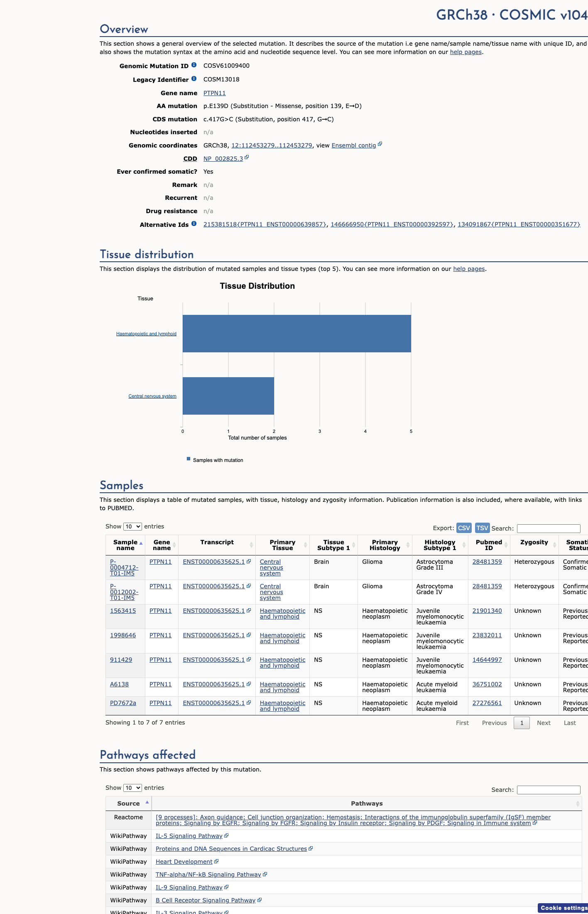Open sample 1998646

123,635
